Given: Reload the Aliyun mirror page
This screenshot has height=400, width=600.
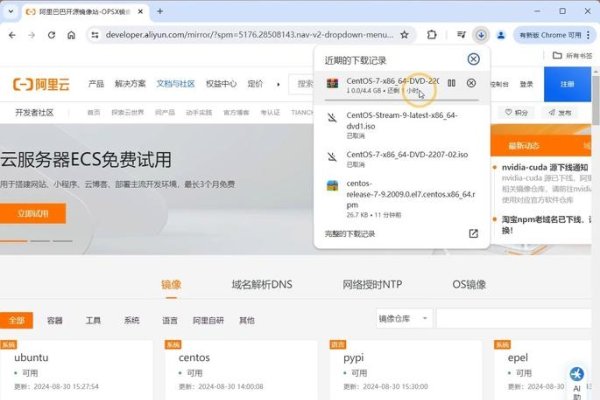Looking at the screenshot, I should [51, 35].
